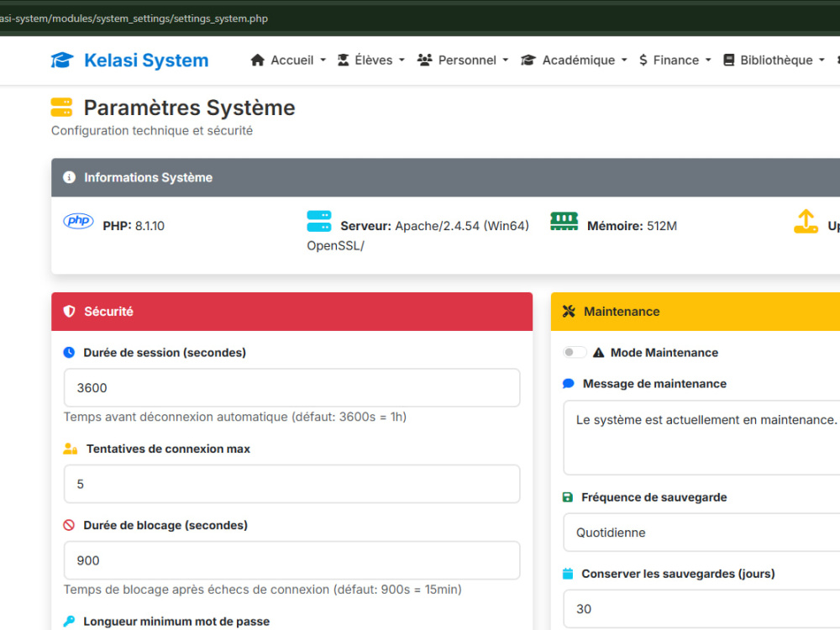Open the Bibliothèque dropdown menu
The height and width of the screenshot is (630, 840).
click(x=774, y=60)
